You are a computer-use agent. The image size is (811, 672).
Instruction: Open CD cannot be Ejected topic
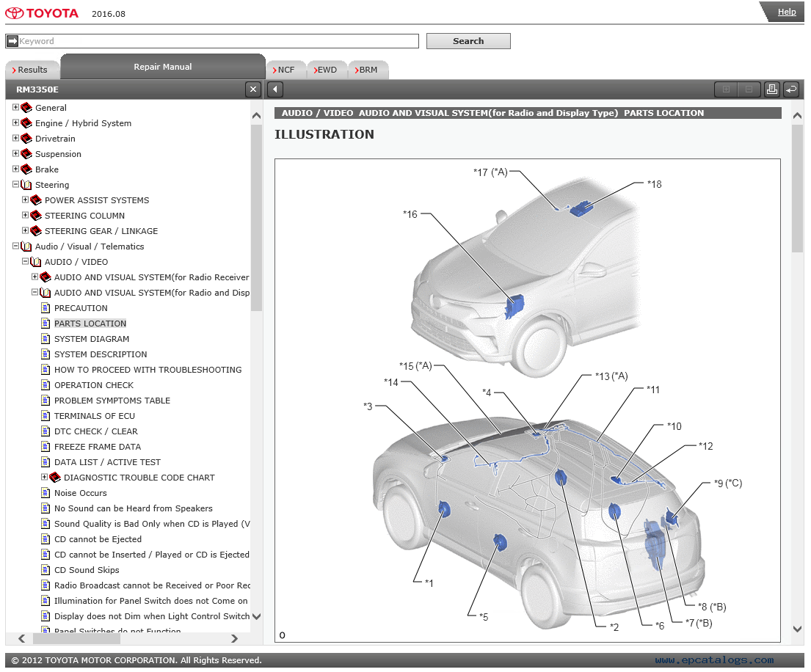pyautogui.click(x=98, y=540)
